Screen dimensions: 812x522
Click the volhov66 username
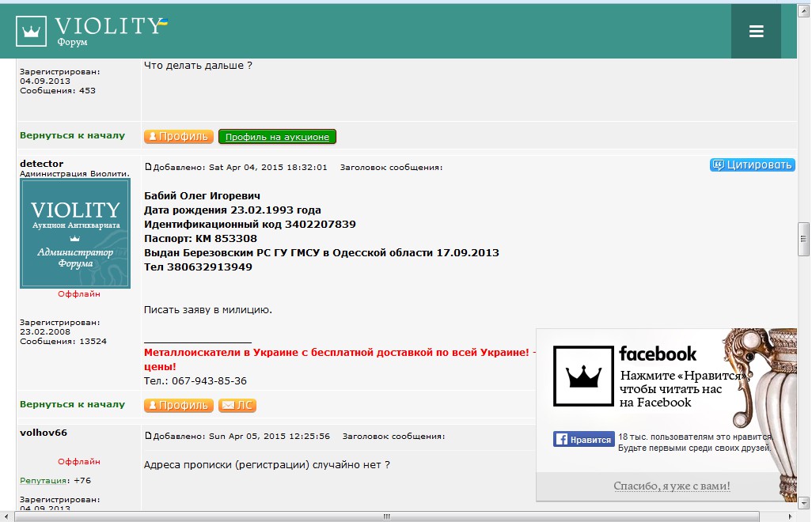(44, 433)
